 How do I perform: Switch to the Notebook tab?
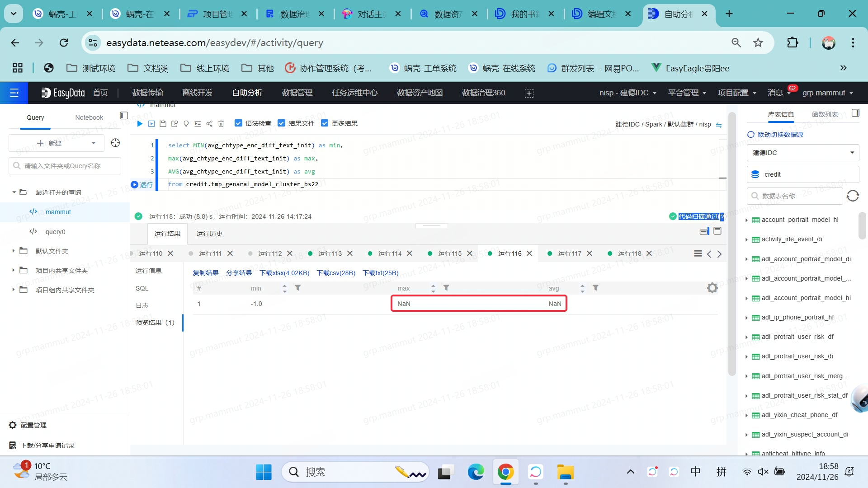click(x=89, y=117)
